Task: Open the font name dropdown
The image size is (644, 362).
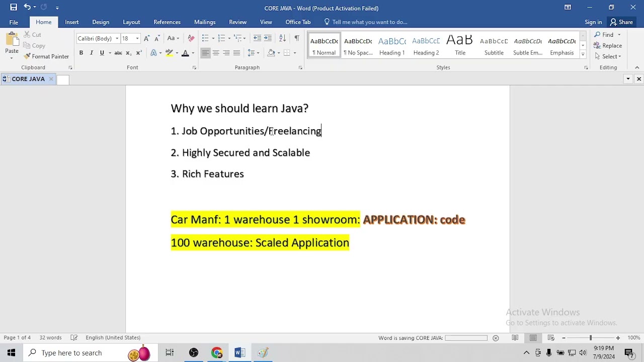Action: coord(117,39)
